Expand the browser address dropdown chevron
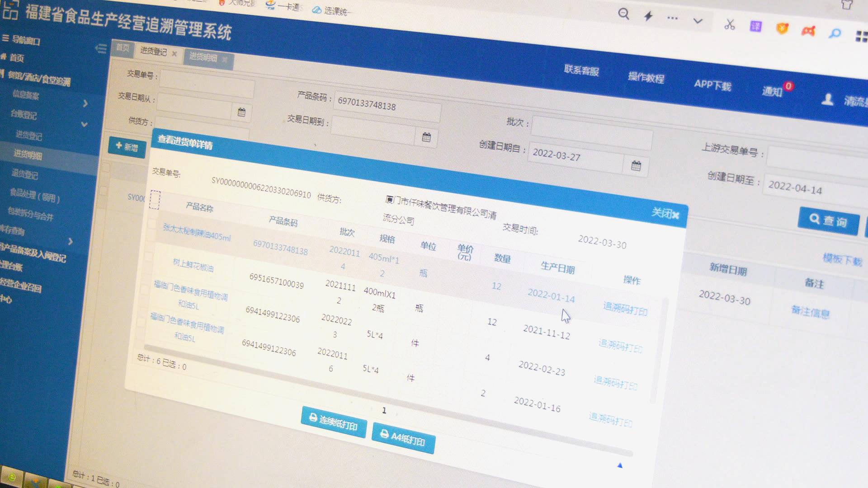The image size is (868, 488). pyautogui.click(x=698, y=21)
